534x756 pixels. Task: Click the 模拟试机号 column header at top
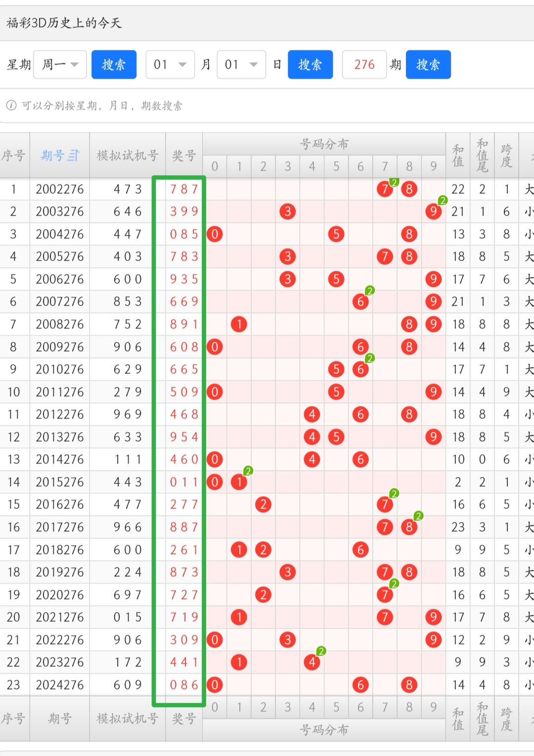(x=128, y=155)
